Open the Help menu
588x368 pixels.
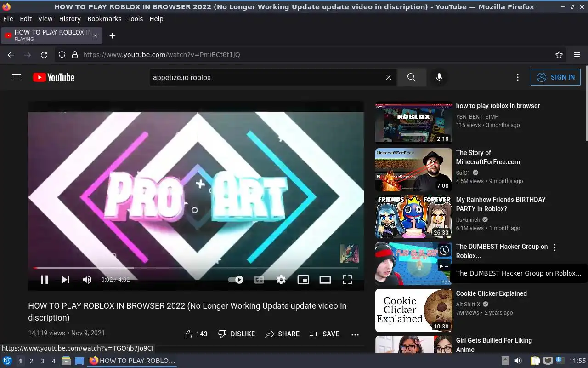point(156,19)
